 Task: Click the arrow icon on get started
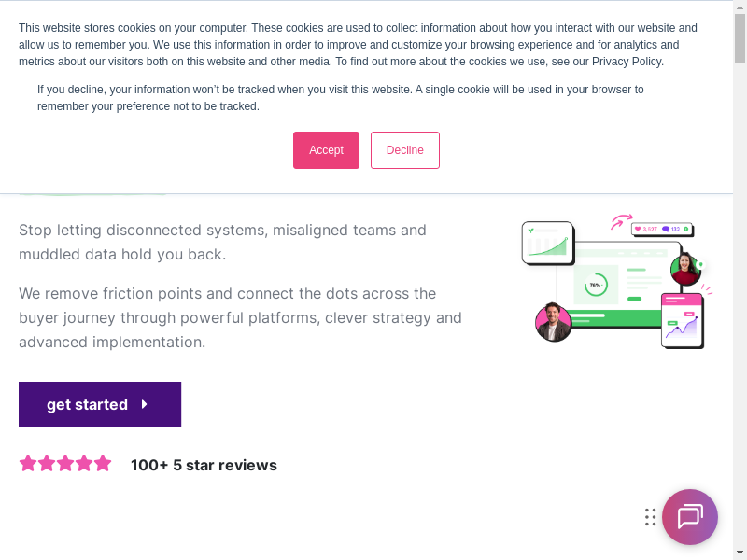[x=145, y=404]
